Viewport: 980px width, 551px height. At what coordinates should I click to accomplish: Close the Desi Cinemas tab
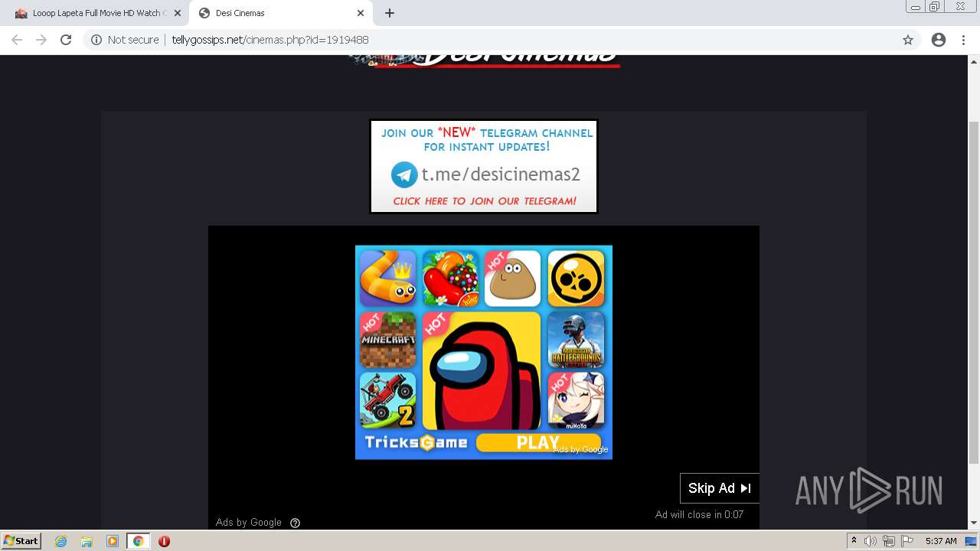point(361,13)
